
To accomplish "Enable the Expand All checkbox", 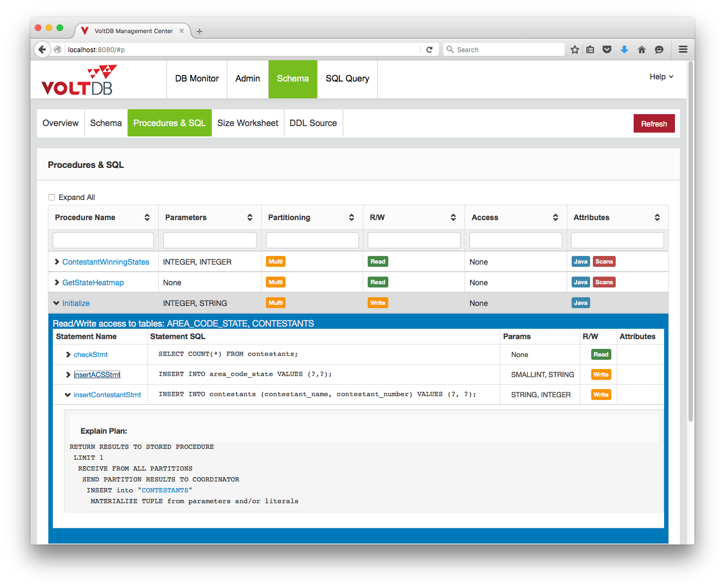I will coord(52,197).
